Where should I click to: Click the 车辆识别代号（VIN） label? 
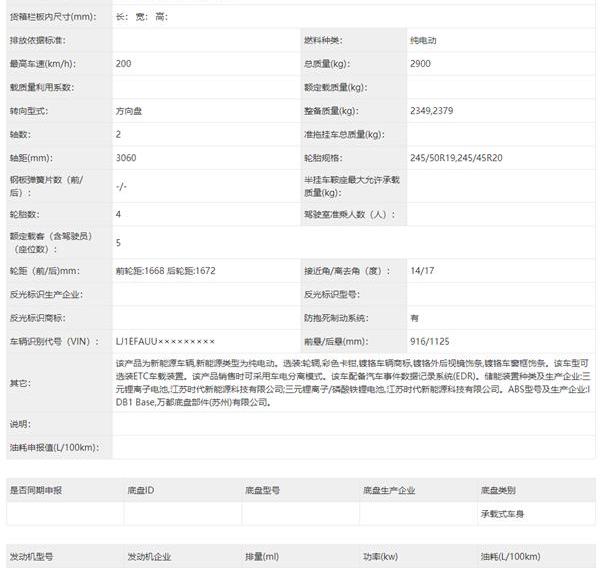[54, 341]
